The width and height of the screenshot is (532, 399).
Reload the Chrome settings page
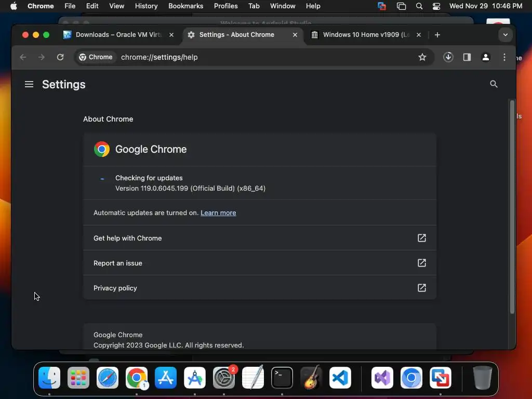click(60, 57)
